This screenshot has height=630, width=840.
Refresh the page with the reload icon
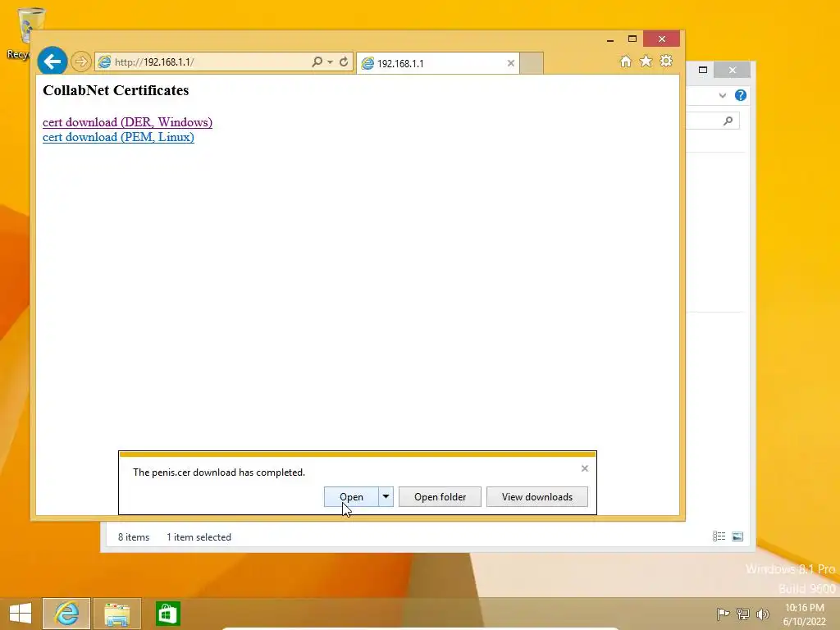coord(344,62)
